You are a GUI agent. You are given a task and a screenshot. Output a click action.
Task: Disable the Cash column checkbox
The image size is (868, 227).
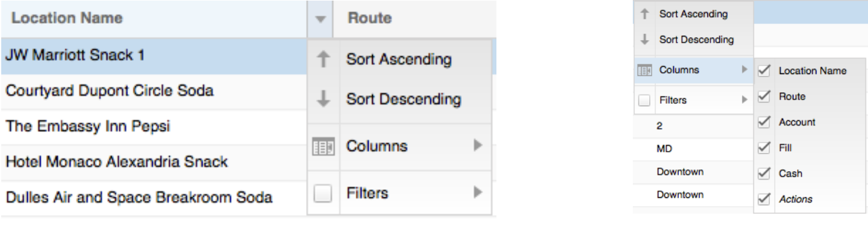coord(764,173)
